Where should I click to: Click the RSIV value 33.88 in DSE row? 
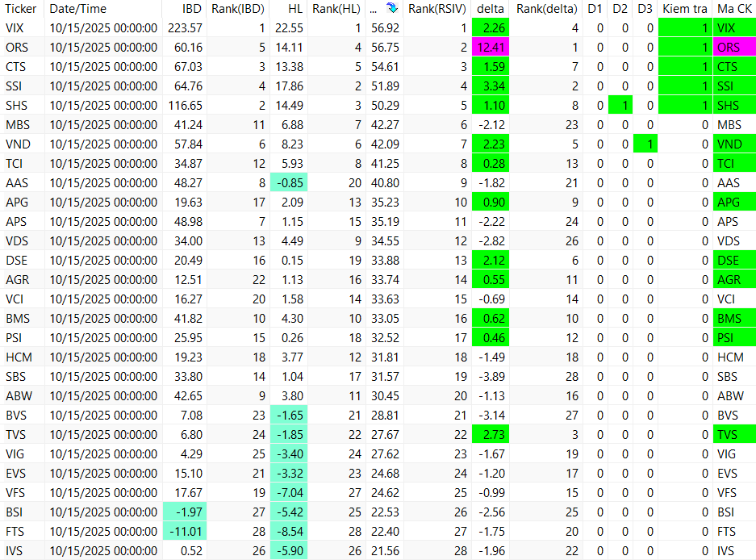coord(385,261)
